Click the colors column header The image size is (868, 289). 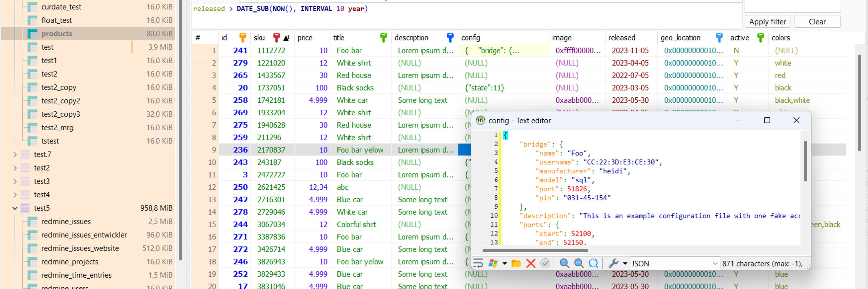click(x=807, y=38)
